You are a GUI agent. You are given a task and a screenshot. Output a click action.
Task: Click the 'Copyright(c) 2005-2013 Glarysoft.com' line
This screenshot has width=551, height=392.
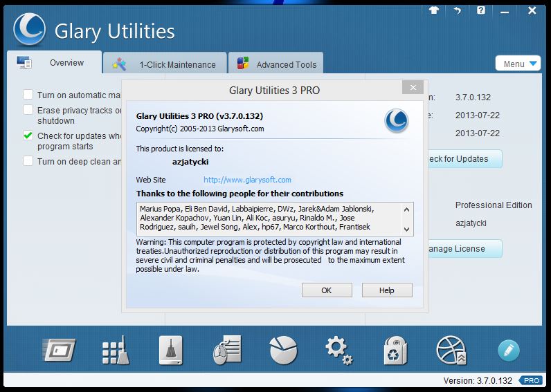pos(199,129)
